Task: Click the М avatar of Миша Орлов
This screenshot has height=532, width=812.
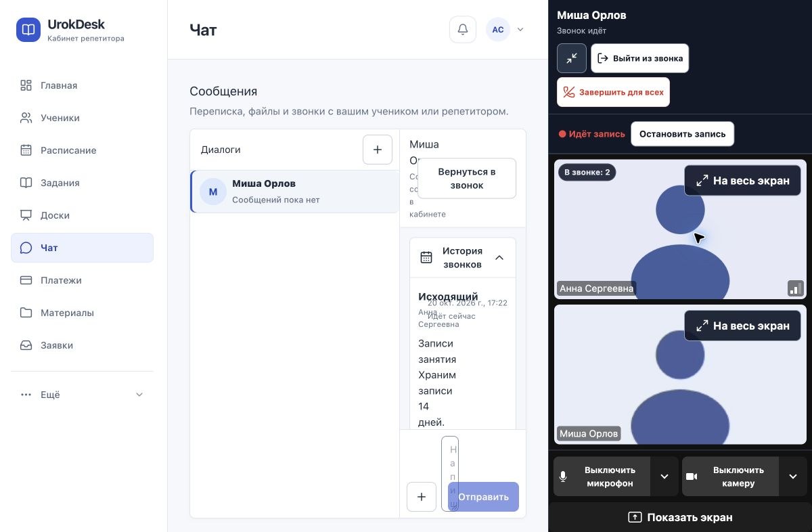Action: point(213,192)
